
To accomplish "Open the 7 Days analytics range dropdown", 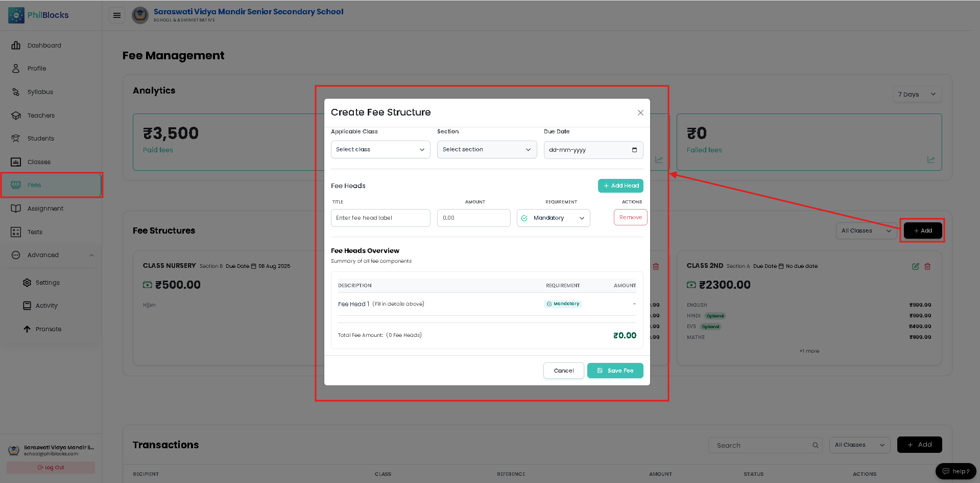I will (917, 94).
